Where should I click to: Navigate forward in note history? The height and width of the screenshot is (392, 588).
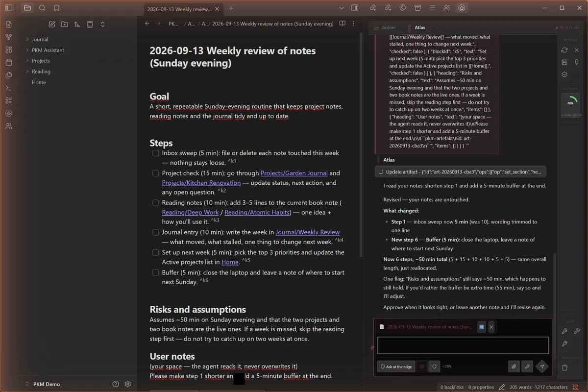[x=158, y=24]
